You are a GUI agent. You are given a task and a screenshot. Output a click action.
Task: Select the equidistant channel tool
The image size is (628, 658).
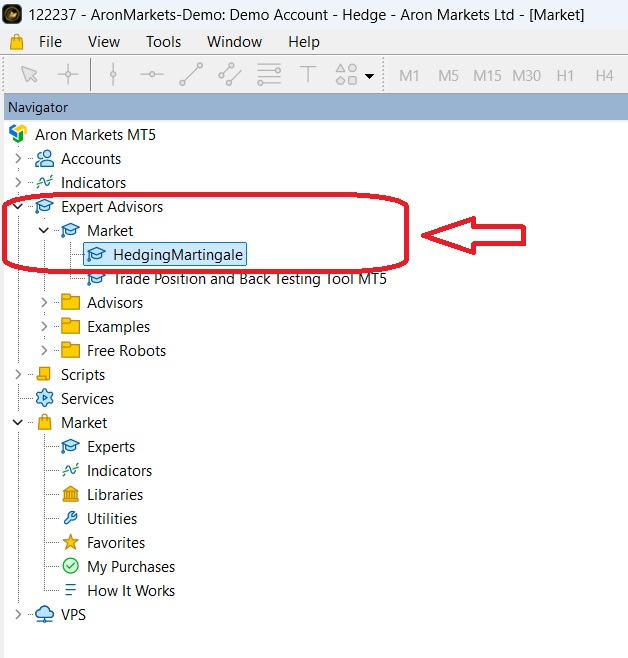(x=229, y=75)
